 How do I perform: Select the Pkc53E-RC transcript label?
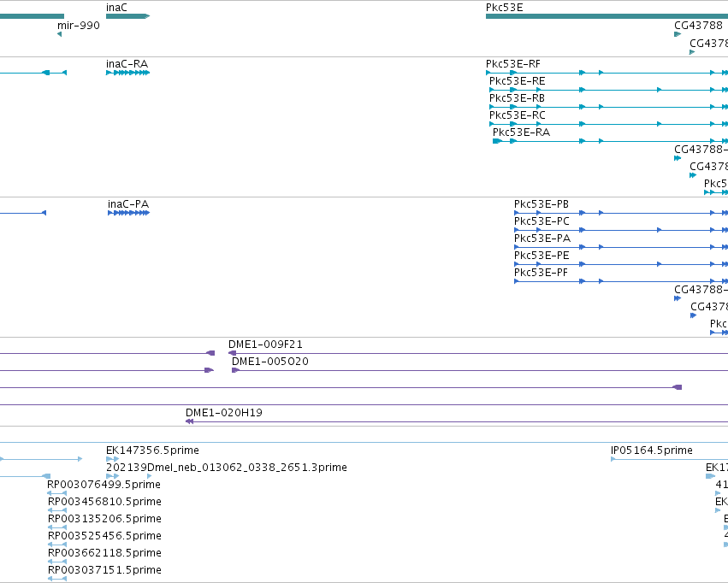click(x=517, y=115)
